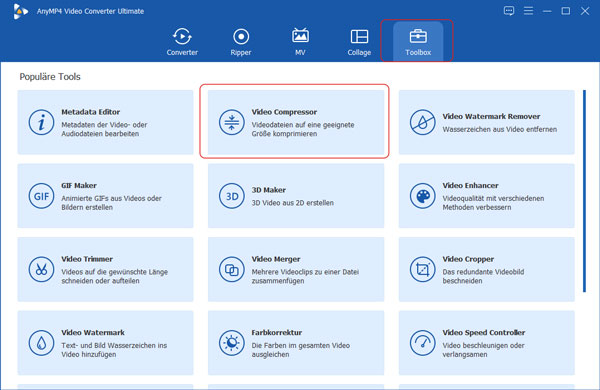Click the Video Trimmer title
The height and width of the screenshot is (390, 600).
pos(87,259)
